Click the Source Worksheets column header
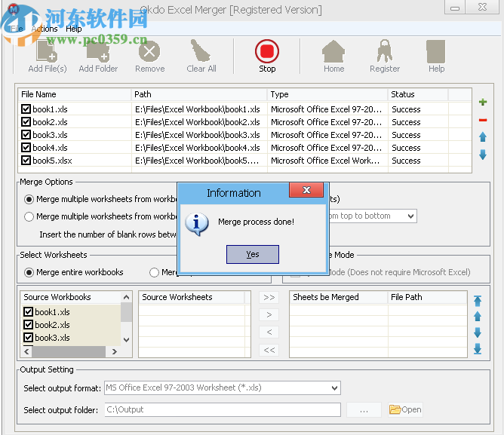 coord(192,297)
